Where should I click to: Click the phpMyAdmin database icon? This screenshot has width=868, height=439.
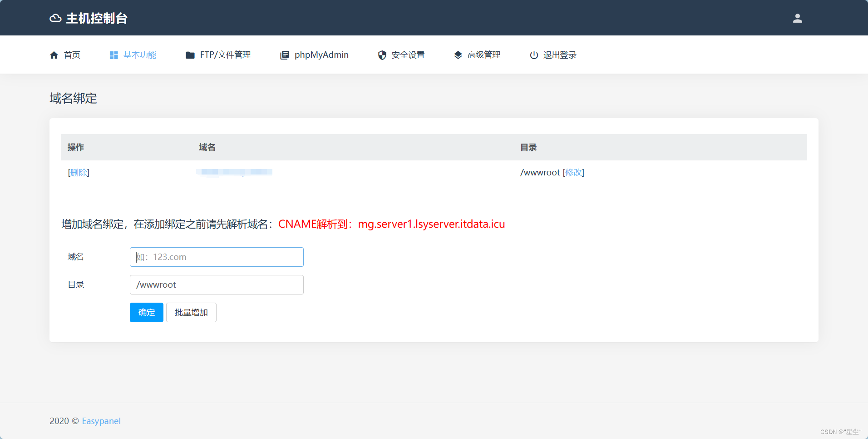point(285,55)
